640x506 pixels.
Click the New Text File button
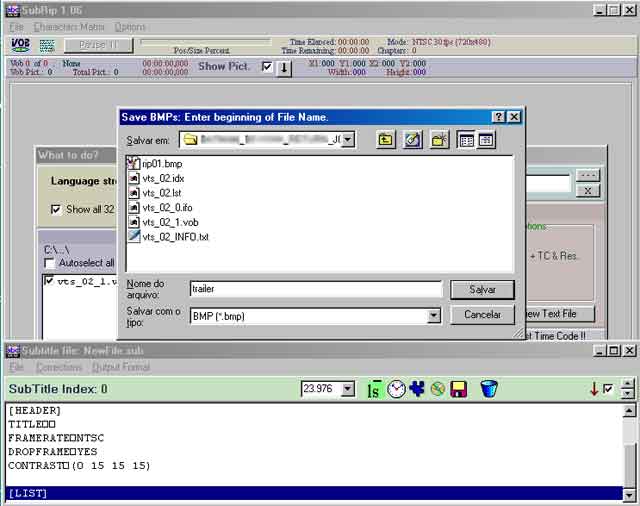(559, 314)
